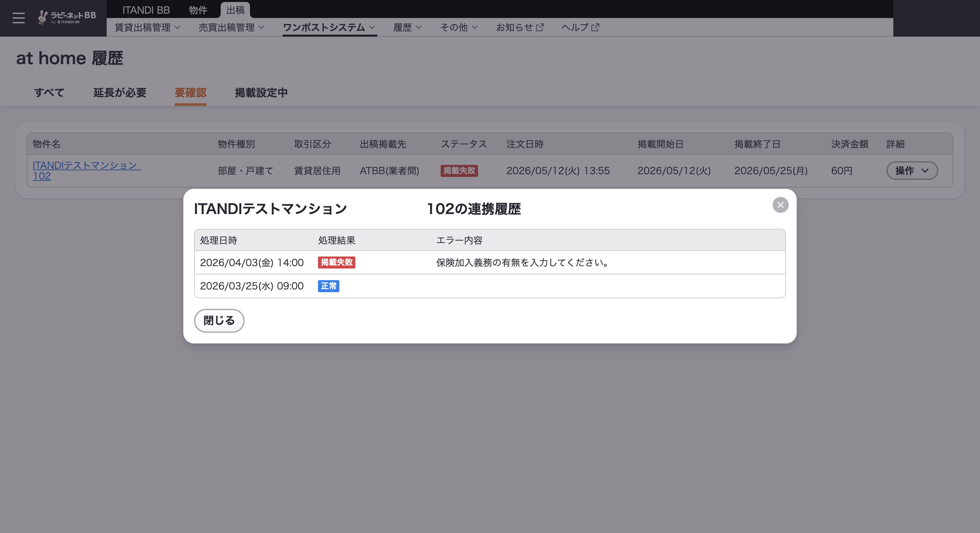
Task: Click the error text 保険加入義務の有無を入力してください。
Action: coord(523,263)
